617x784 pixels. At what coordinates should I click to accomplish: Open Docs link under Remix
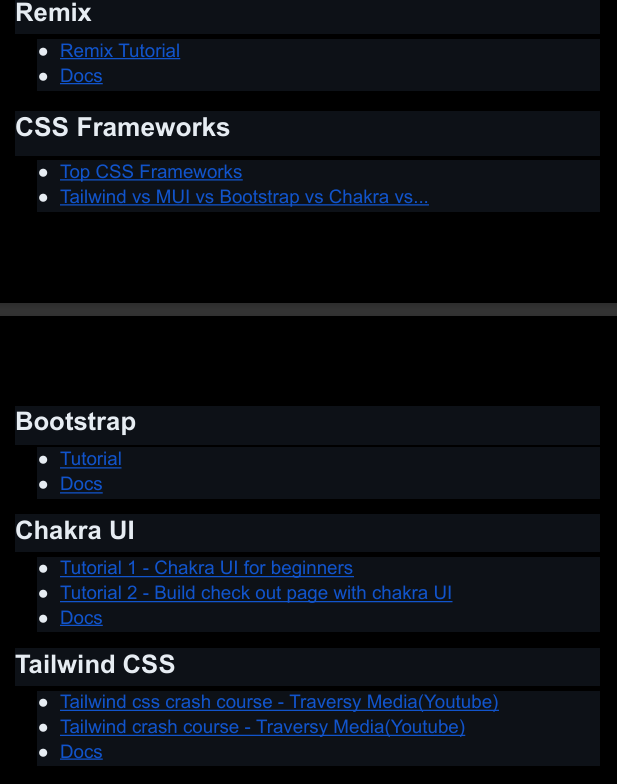coord(81,76)
